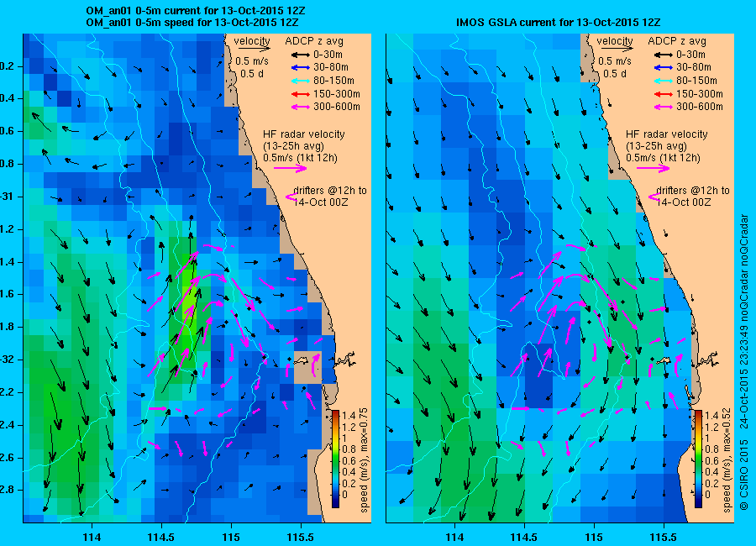The image size is (756, 546).
Task: Click '0.5 d' text in IMOS GSLA legend
Action: tap(615, 74)
